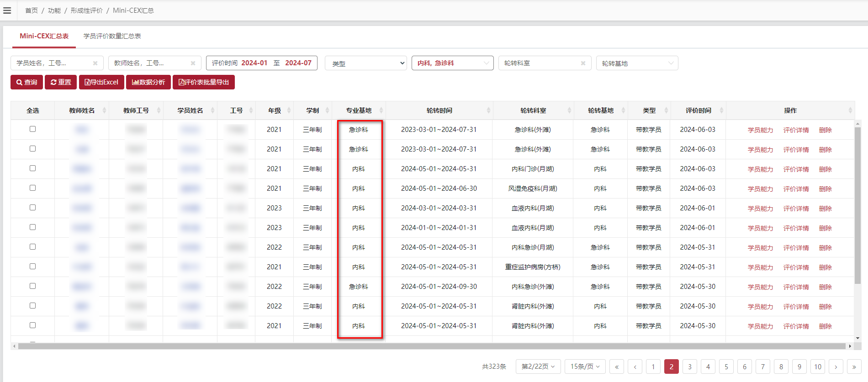Jump to last page double-right arrow
The height and width of the screenshot is (382, 868).
coord(854,366)
